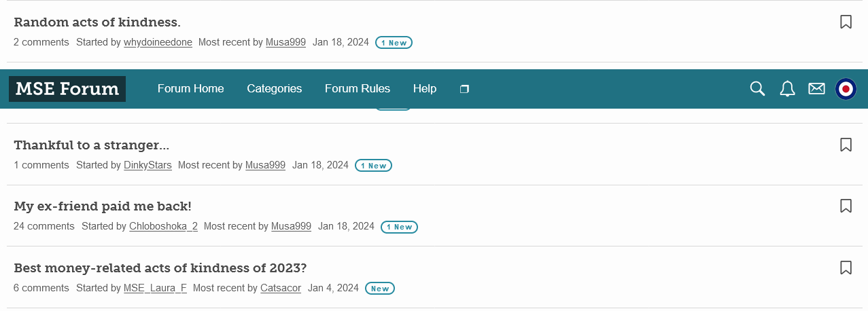The width and height of the screenshot is (868, 311).
Task: Open the Categories menu
Action: 274,88
